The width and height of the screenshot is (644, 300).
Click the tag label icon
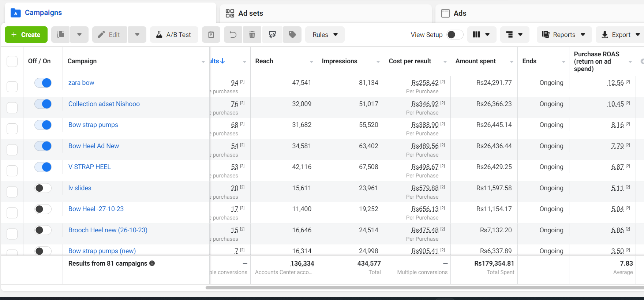click(x=292, y=34)
